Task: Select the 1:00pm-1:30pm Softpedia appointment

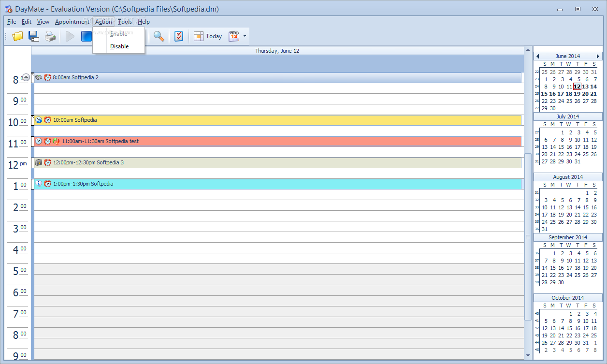Action: coord(278,184)
